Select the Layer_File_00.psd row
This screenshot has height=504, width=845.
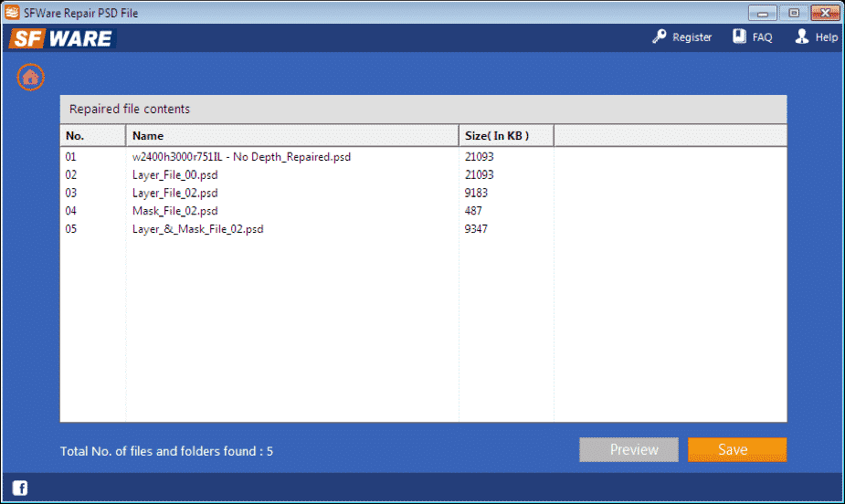point(423,175)
